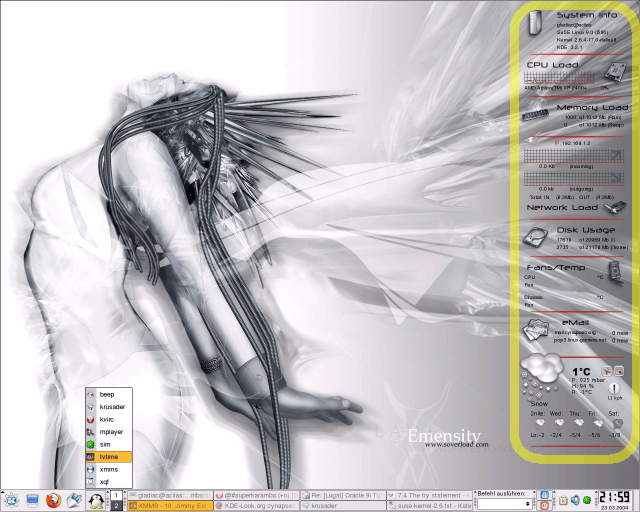
Task: Click the 21:59 panel clock
Action: point(617,498)
